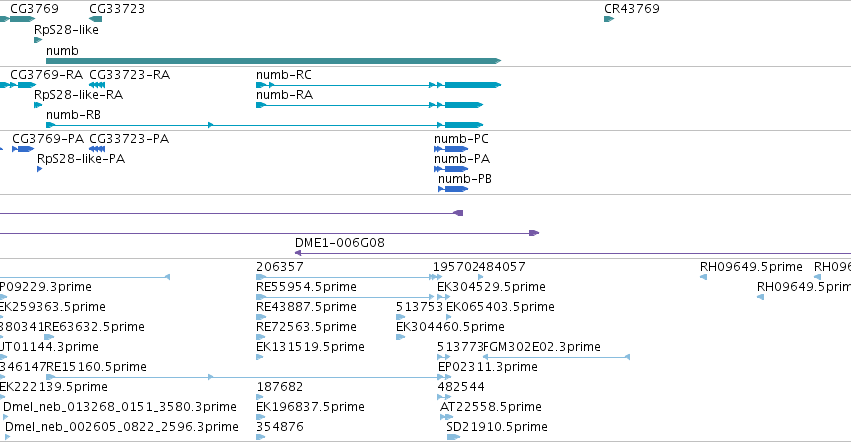The image size is (851, 442).
Task: Click the EK304460.5prime EST glyph
Action: pos(401,337)
